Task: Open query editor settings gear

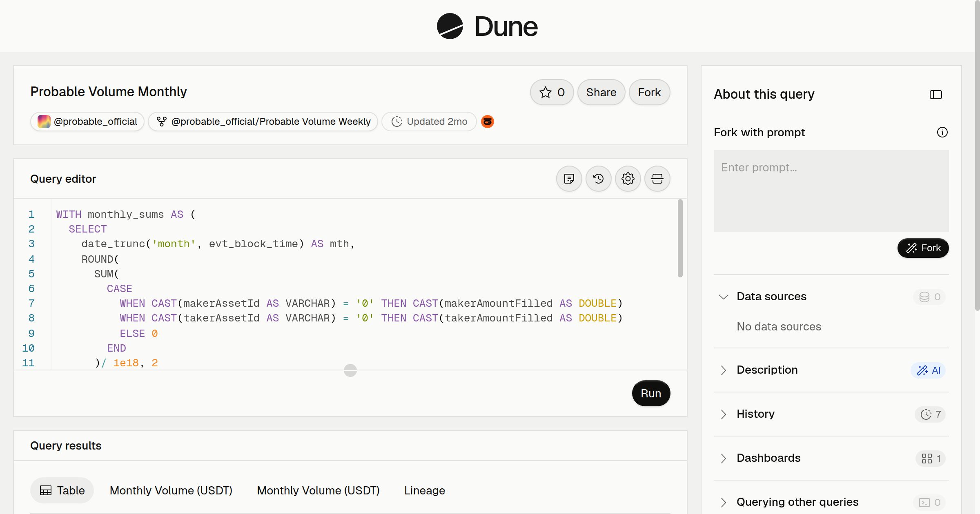Action: (x=628, y=179)
